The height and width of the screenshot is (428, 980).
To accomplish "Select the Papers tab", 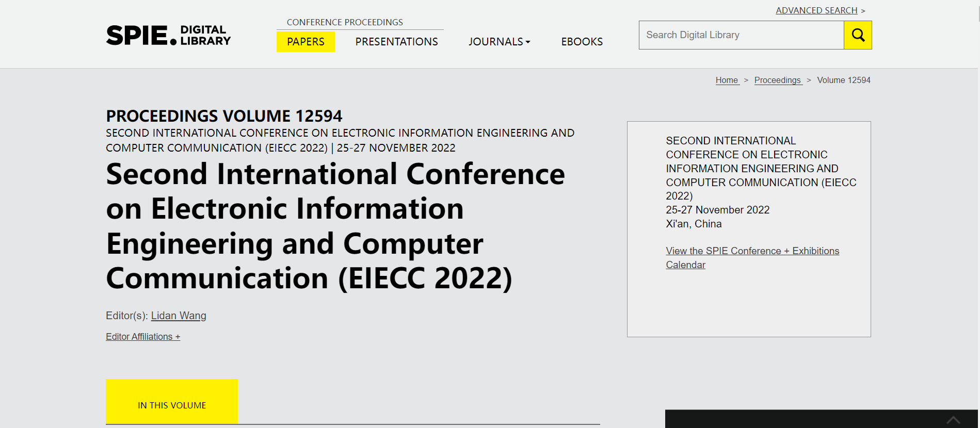I will click(306, 42).
